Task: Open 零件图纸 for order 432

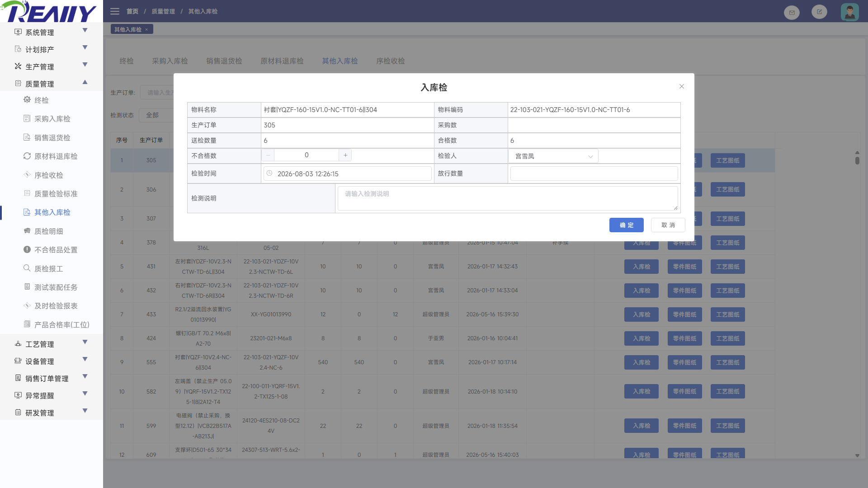Action: (x=684, y=291)
